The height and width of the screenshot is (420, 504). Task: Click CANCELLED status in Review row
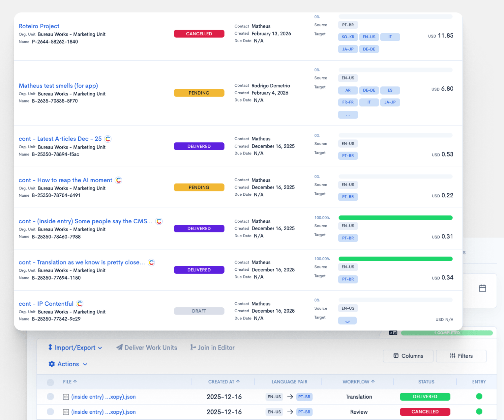tap(425, 412)
